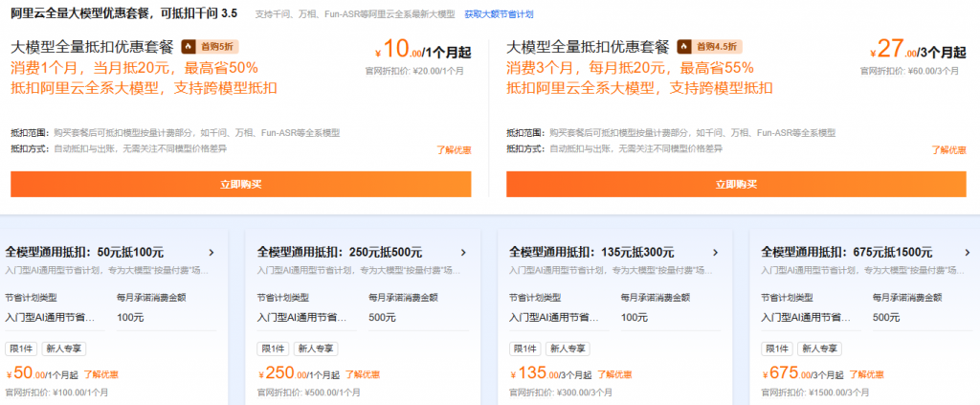Click the fire icon on 首购5折 badge

189,46
